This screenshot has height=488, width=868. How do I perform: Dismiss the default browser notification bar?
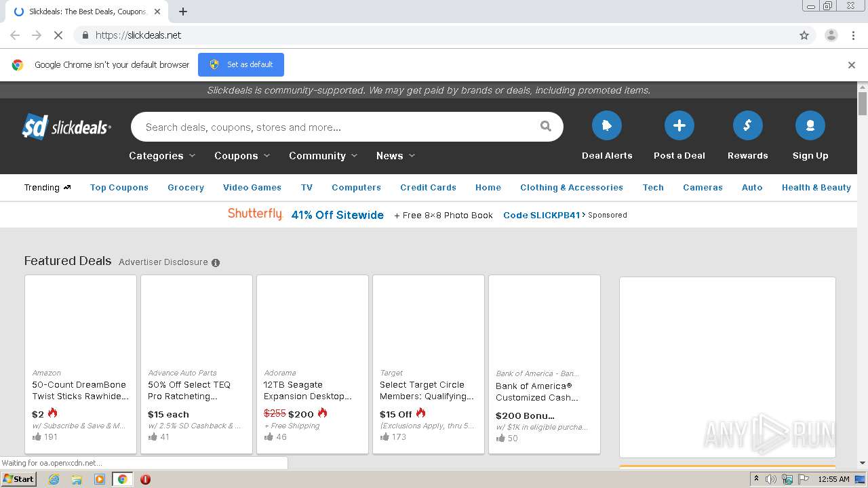pos(852,65)
